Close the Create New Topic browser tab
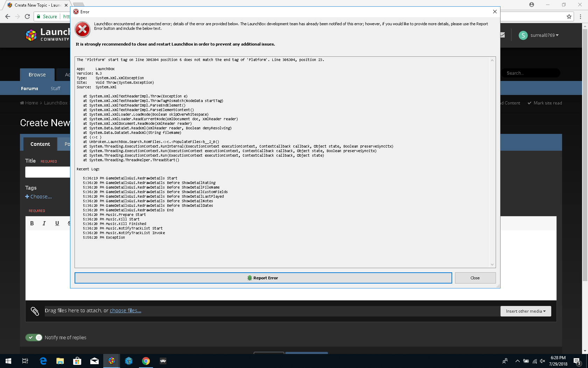The height and width of the screenshot is (368, 588). pos(66,5)
